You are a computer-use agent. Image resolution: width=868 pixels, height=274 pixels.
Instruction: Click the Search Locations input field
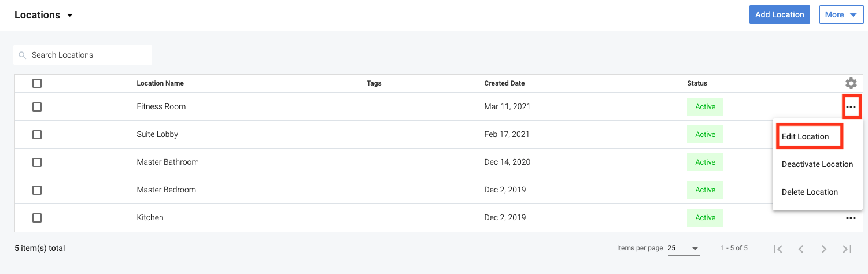(87, 55)
